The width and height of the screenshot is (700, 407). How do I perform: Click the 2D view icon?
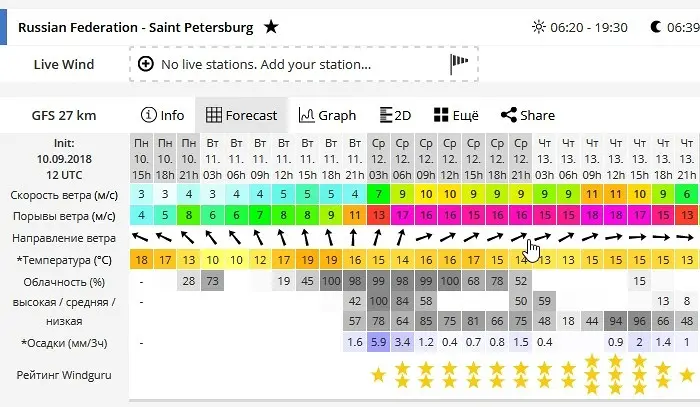pyautogui.click(x=386, y=115)
